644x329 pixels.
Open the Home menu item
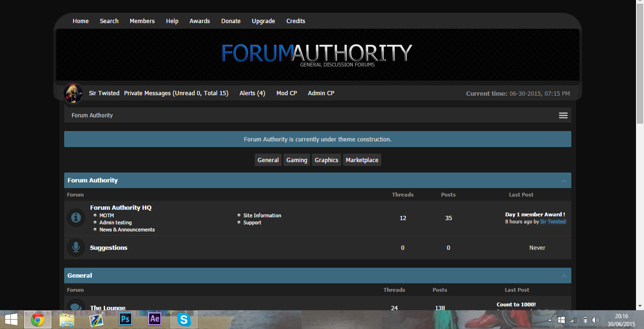coord(81,21)
